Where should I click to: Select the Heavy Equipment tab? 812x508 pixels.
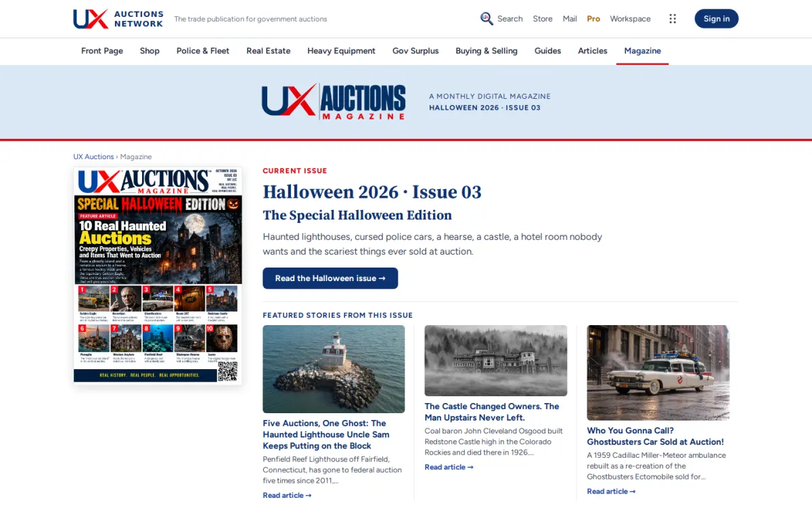click(341, 51)
